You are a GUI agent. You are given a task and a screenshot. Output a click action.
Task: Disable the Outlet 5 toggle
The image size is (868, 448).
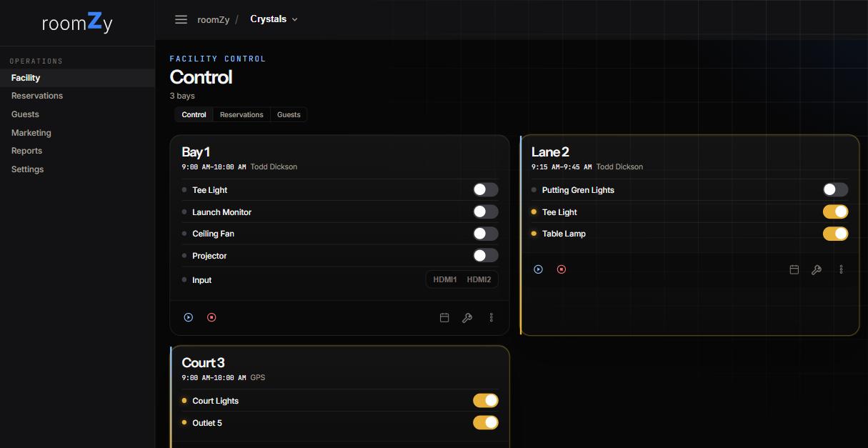pos(486,423)
